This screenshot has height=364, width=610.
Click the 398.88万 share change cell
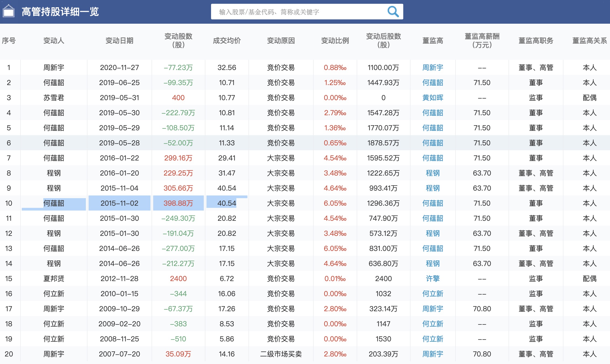click(x=178, y=203)
